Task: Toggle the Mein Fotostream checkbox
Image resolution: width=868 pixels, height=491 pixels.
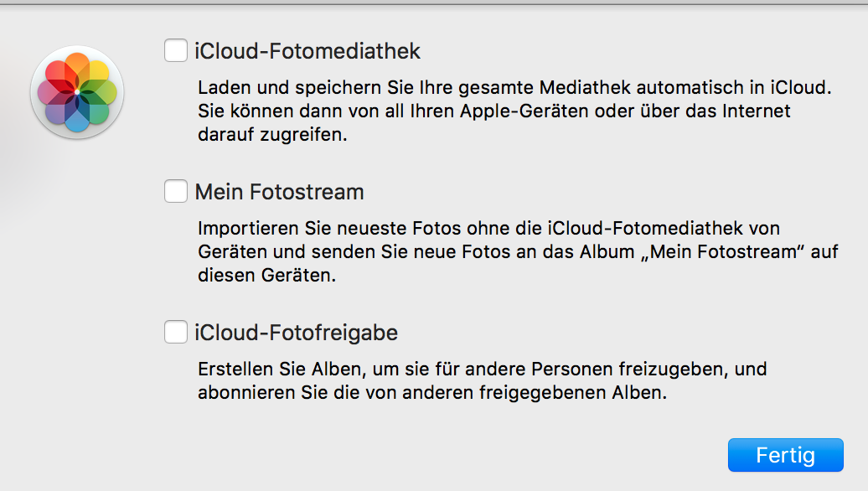Action: coord(176,192)
